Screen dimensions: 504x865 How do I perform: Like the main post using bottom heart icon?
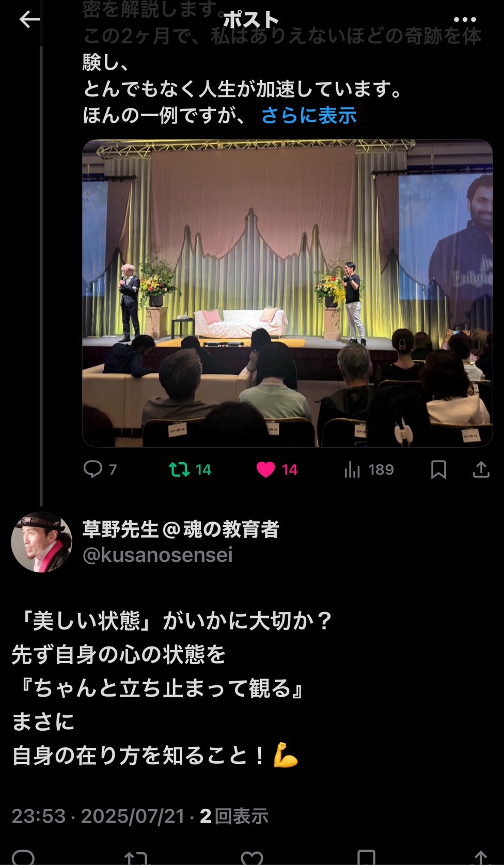[x=252, y=858]
